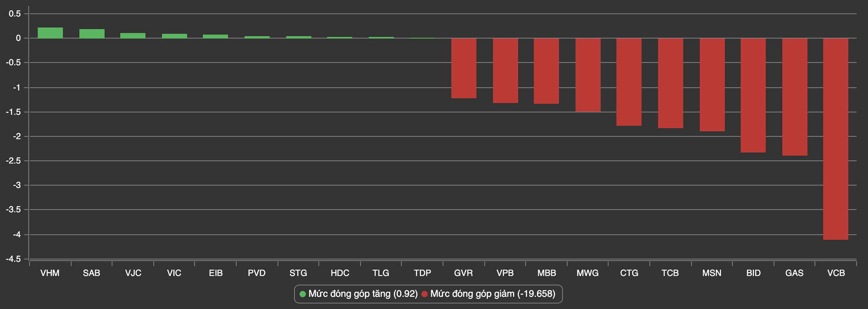Click the CTG axis label

click(629, 273)
